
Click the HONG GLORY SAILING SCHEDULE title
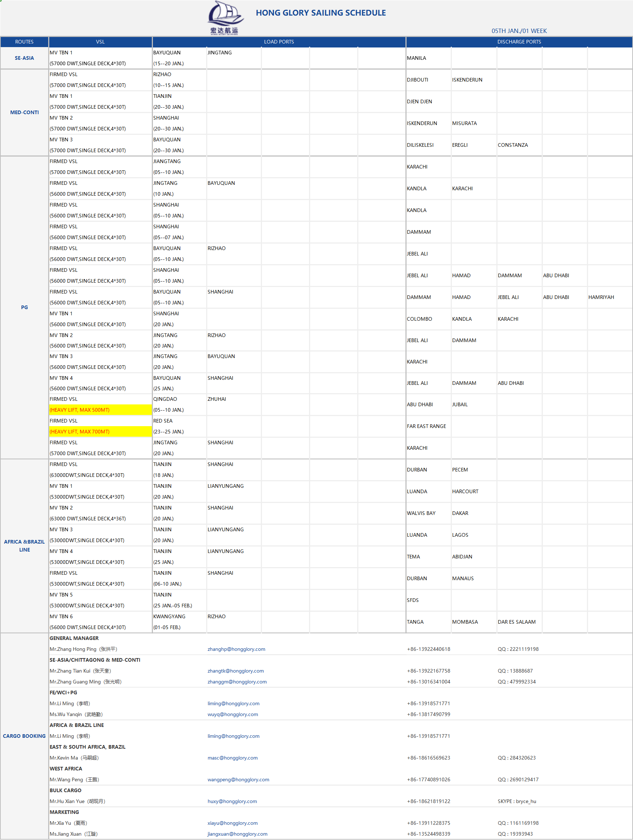[321, 13]
